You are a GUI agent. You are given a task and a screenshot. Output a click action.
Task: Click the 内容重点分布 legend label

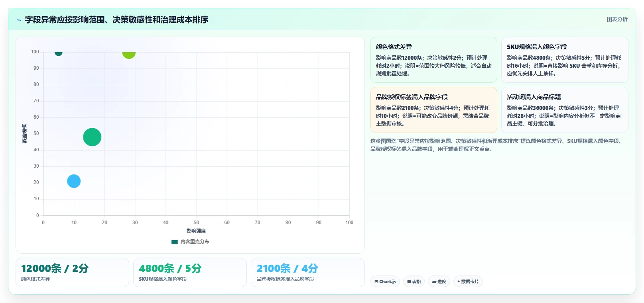[x=195, y=242]
